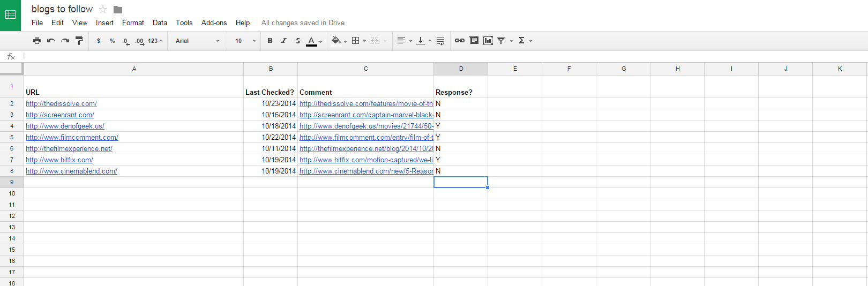Insert a chart

(x=488, y=41)
